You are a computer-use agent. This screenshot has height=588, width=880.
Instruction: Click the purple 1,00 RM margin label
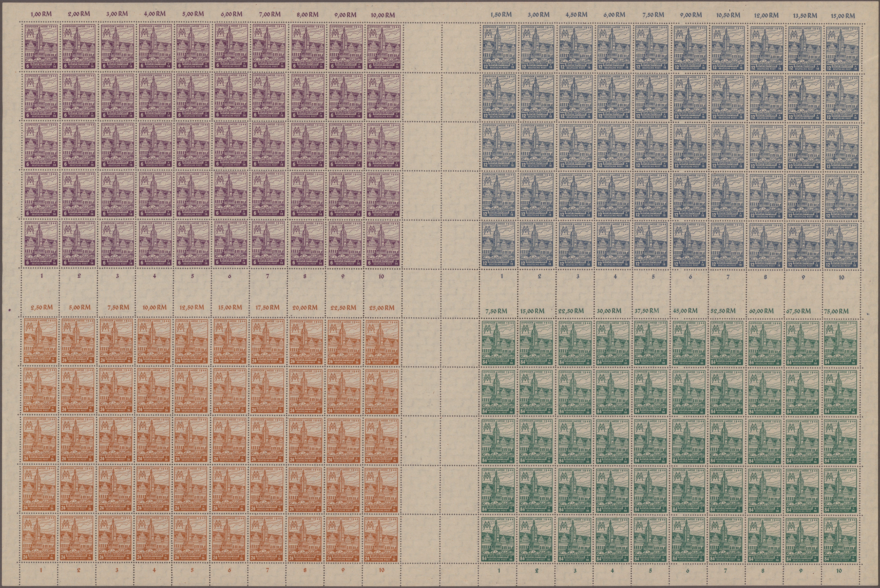tap(41, 14)
